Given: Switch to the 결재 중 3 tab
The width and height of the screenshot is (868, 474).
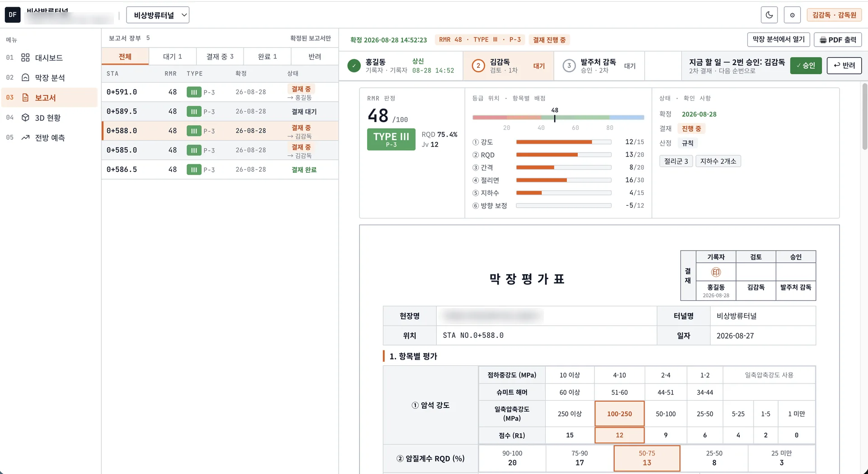Looking at the screenshot, I should click(x=220, y=57).
